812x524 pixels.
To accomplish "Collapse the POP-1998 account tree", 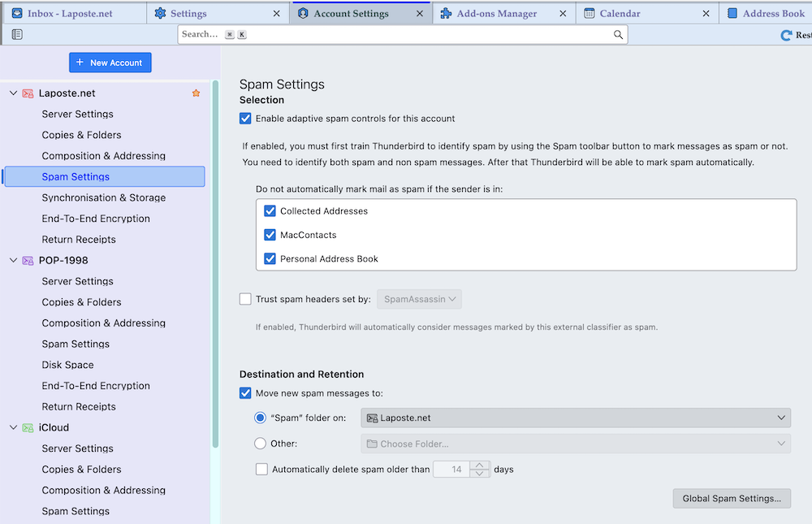I will 13,261.
